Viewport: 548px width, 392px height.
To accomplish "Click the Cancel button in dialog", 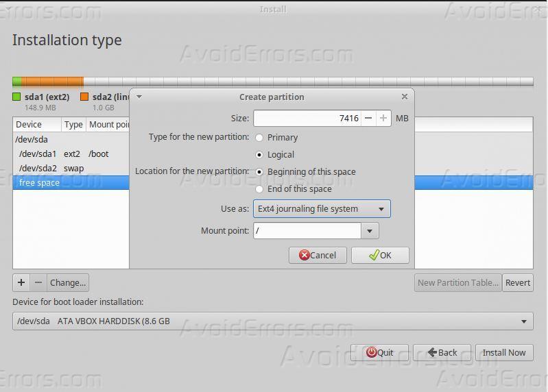I will [318, 255].
